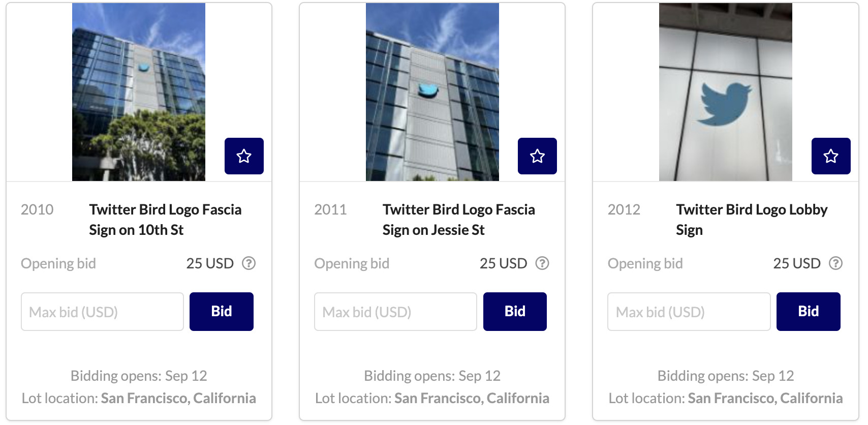The height and width of the screenshot is (425, 868).
Task: Click lot number 2012
Action: 624,209
